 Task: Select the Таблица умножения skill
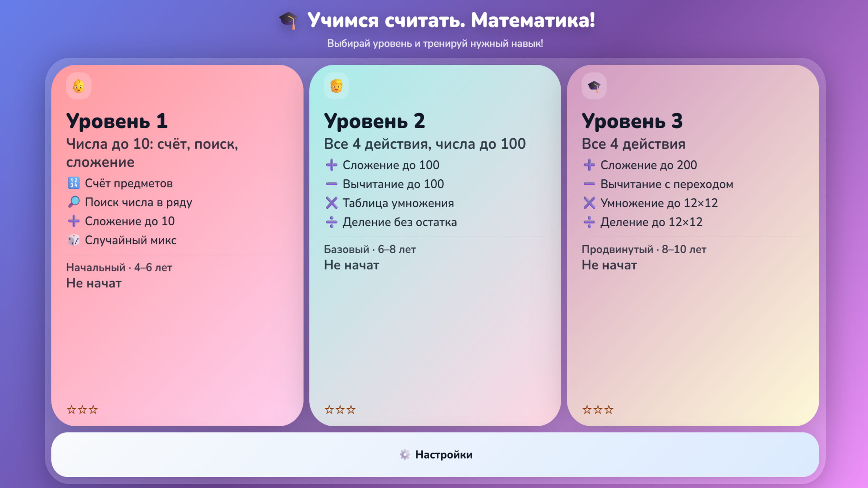[x=398, y=203]
